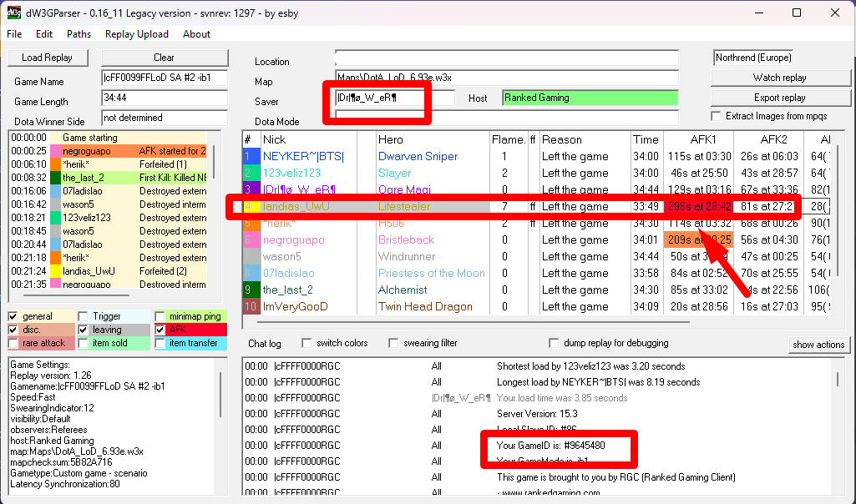
Task: Click the Dota Winner Side field
Action: click(165, 118)
